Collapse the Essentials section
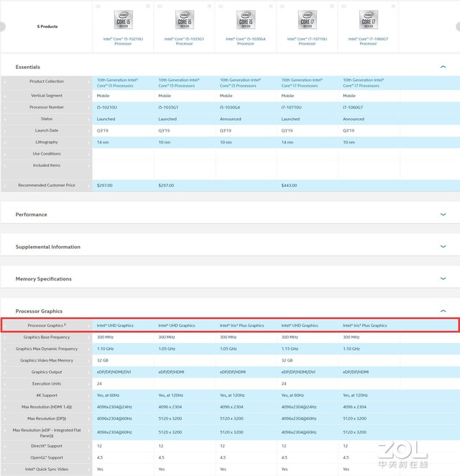 443,67
